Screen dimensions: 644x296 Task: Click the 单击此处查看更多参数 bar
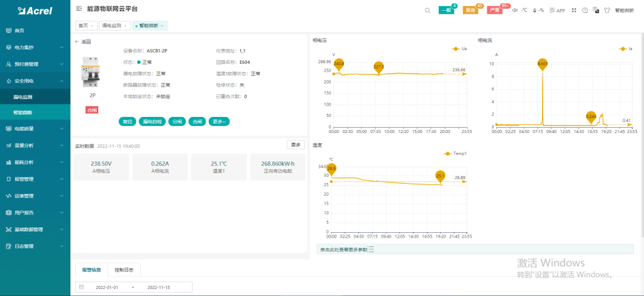[x=475, y=249]
